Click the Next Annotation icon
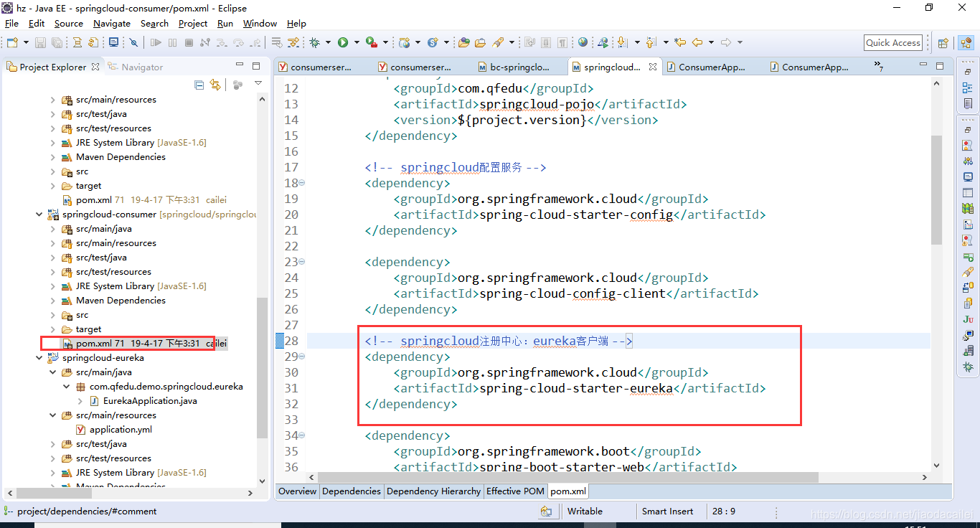980x528 pixels. (x=622, y=42)
